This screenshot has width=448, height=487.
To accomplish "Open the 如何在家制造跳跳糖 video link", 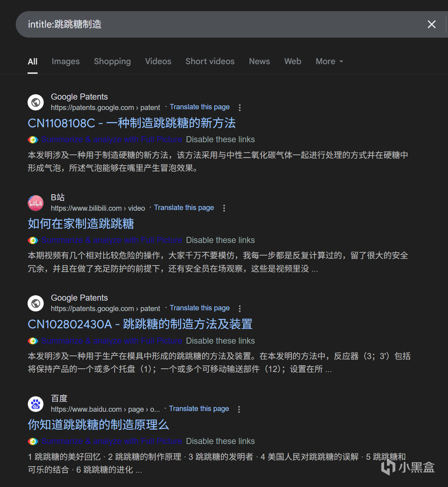I will [x=81, y=224].
